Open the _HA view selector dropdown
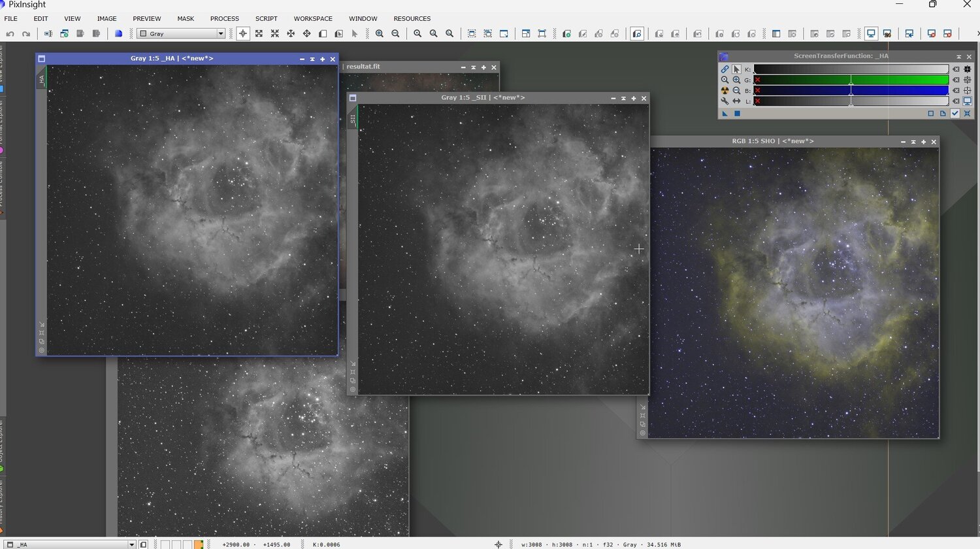The width and height of the screenshot is (980, 549). point(131,544)
